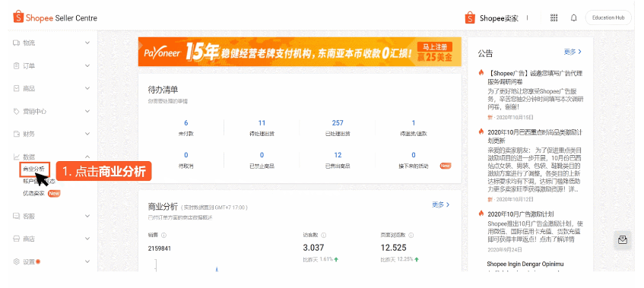
Task: Expand the 订单 section chevron
Action: [x=87, y=65]
